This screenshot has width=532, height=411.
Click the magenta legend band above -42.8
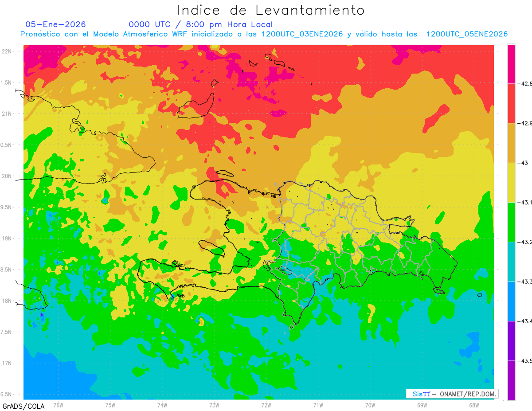pyautogui.click(x=511, y=64)
